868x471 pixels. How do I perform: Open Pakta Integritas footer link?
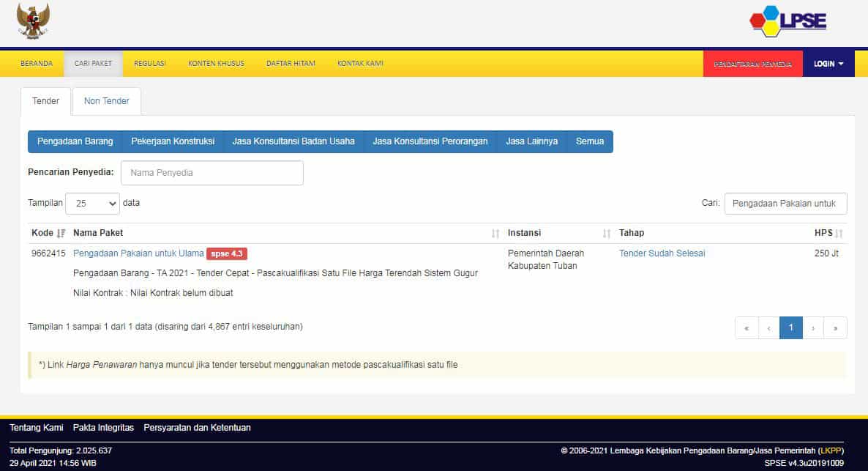coord(103,427)
